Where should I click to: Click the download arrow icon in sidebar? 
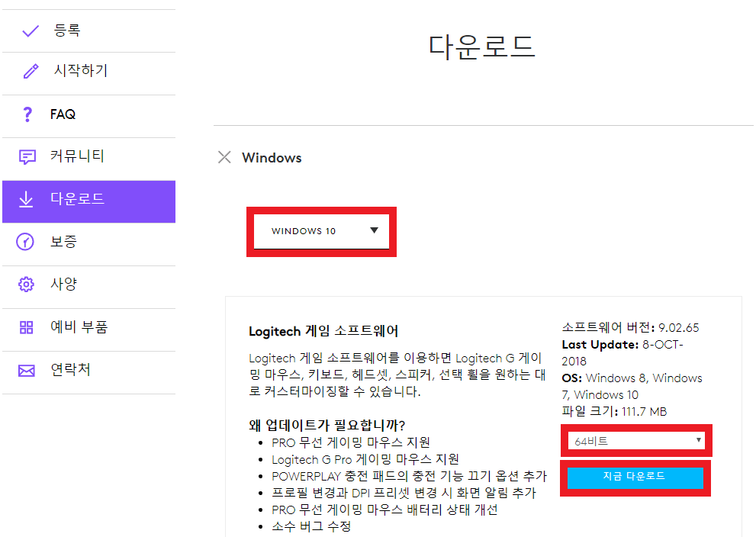click(26, 199)
